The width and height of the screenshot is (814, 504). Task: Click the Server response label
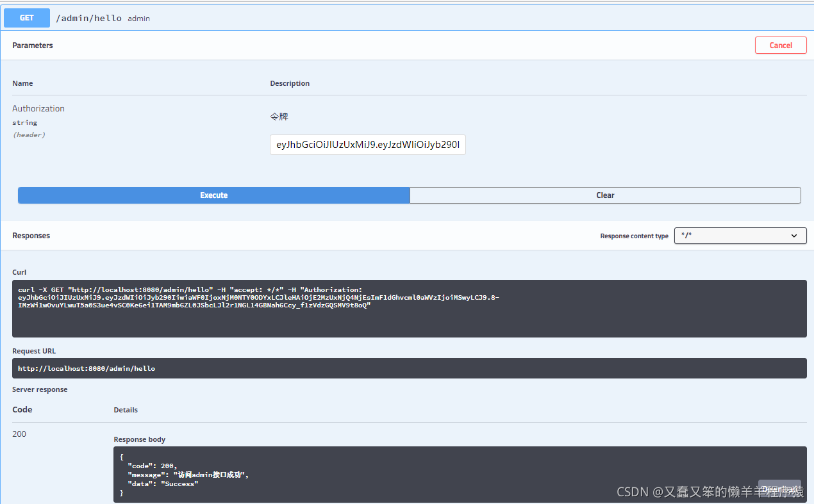(40, 389)
